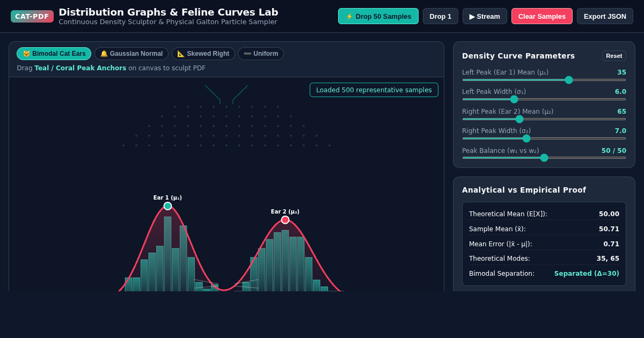The image size is (644, 338).
Task: Adjust Peak Balance slider
Action: coord(544,158)
